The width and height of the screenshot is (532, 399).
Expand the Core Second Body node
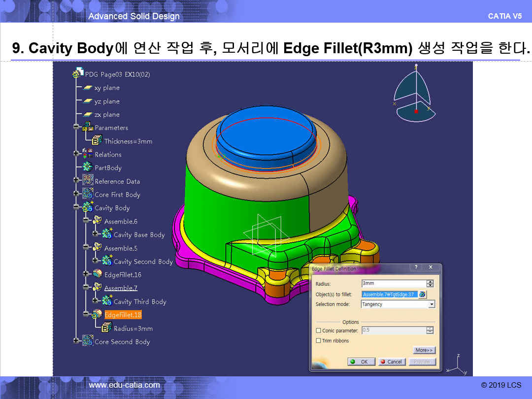[x=76, y=341]
